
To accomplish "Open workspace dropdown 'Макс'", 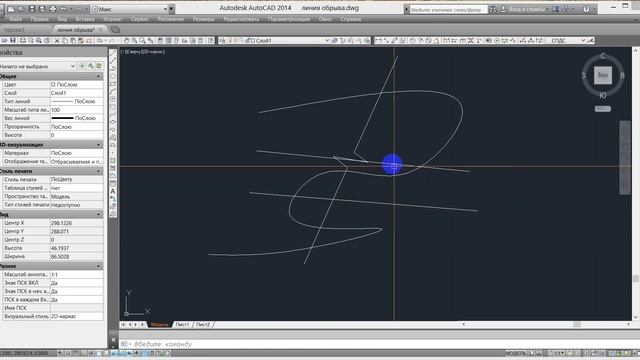I will tap(130, 9).
